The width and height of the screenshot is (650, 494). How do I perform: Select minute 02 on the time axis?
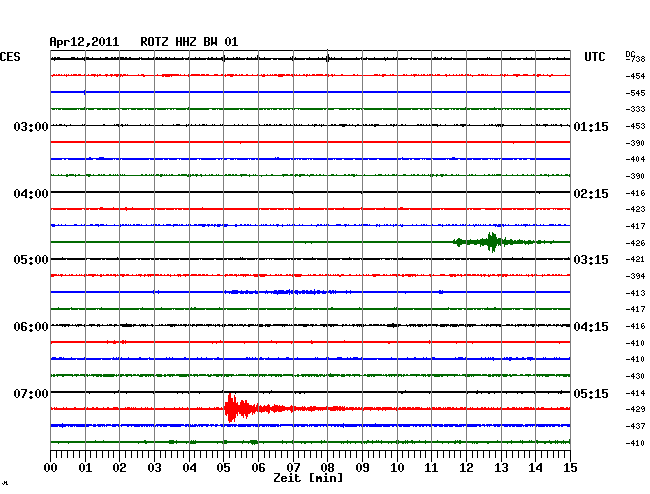click(x=119, y=467)
